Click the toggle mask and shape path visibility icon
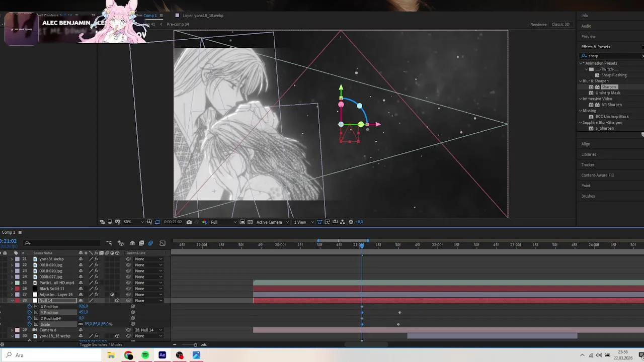 click(x=157, y=222)
